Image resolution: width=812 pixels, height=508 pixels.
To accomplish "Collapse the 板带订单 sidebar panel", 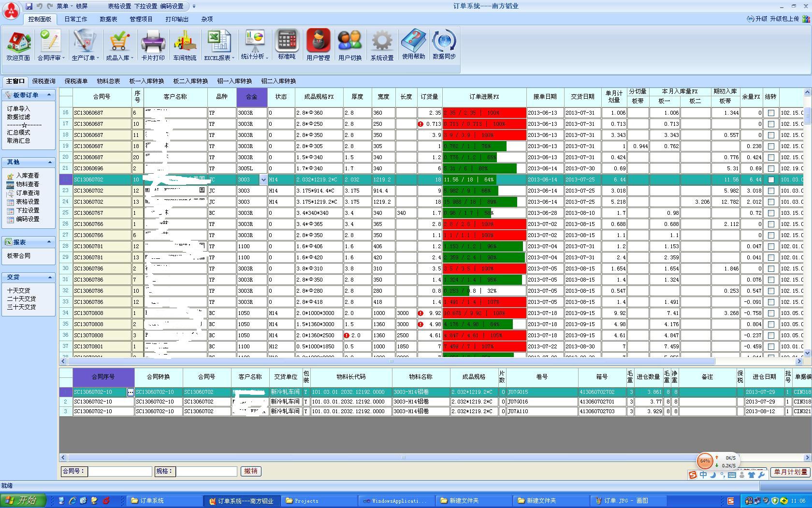I will [x=49, y=95].
